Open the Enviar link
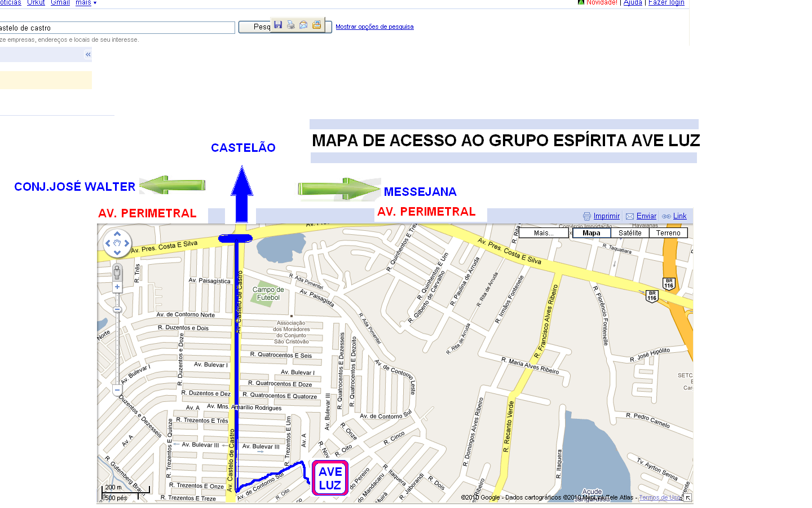Screen dimensions: 812x508 pos(646,216)
